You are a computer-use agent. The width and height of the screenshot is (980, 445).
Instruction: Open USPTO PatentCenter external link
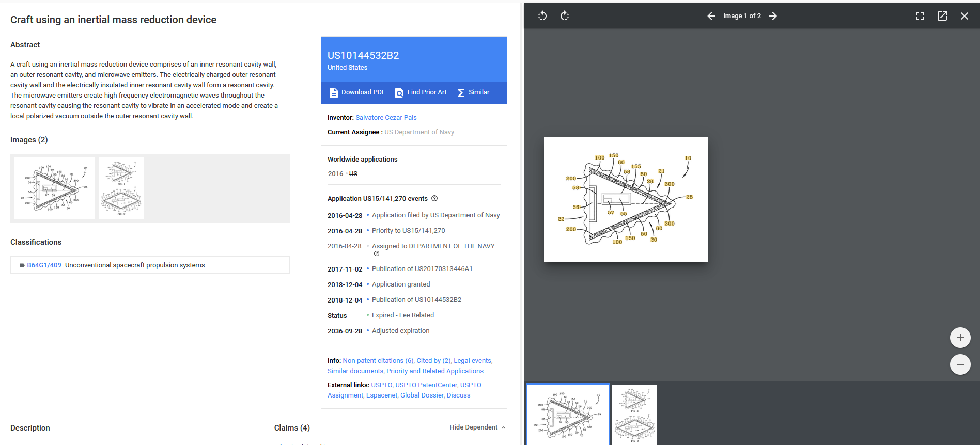click(426, 385)
